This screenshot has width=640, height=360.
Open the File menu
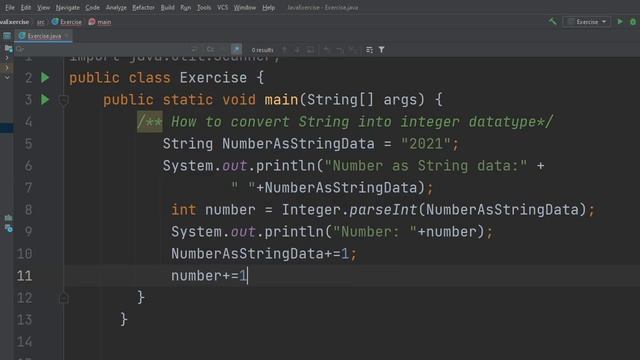pos(9,7)
